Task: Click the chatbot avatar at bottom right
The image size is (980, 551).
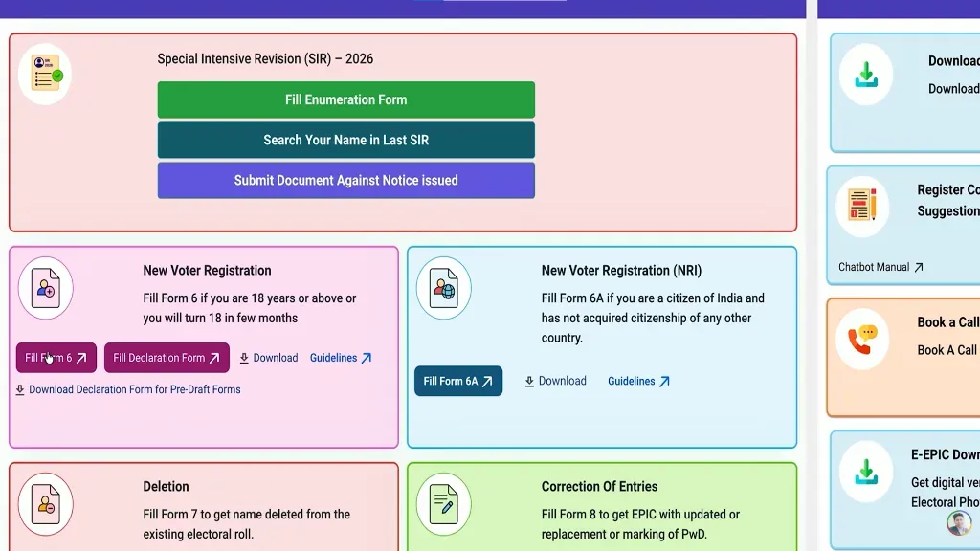Action: [x=959, y=523]
